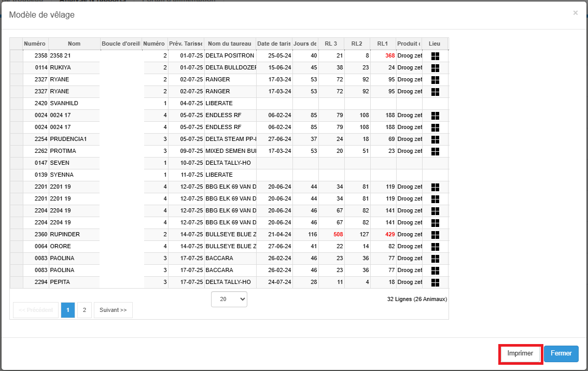Select page 1 in the pagination

click(68, 310)
